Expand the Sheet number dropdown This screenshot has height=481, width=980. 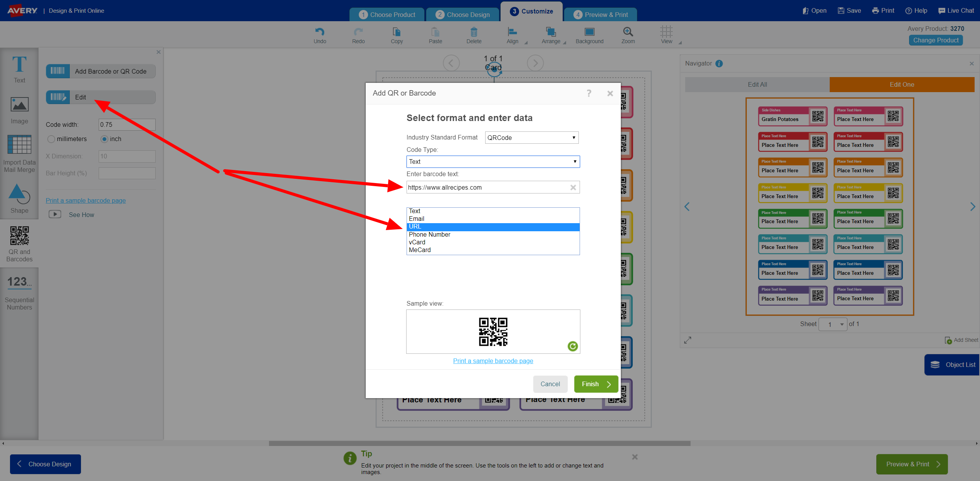[833, 324]
